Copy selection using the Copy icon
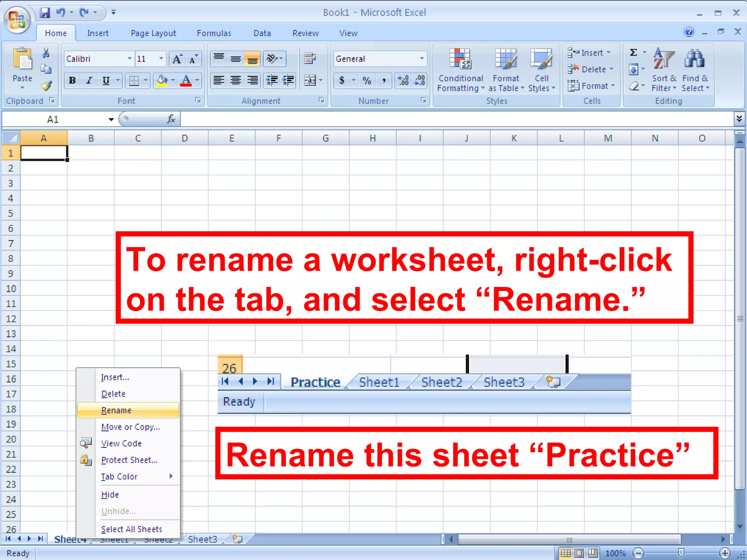Image resolution: width=747 pixels, height=560 pixels. click(46, 69)
